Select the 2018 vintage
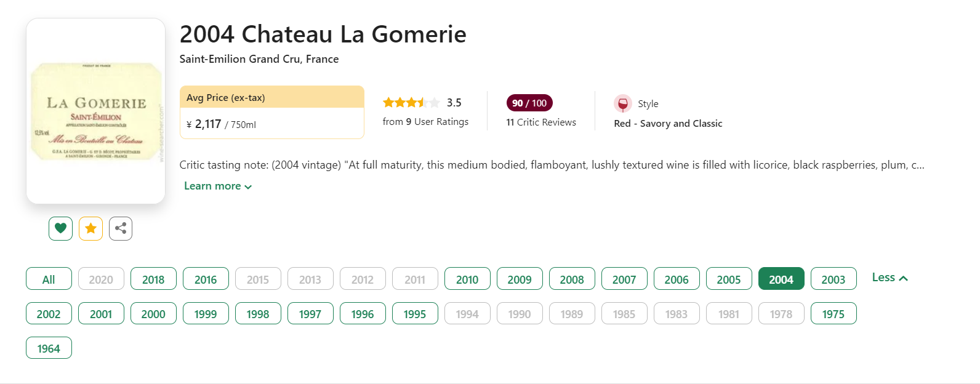Image resolution: width=980 pixels, height=384 pixels. (x=153, y=279)
